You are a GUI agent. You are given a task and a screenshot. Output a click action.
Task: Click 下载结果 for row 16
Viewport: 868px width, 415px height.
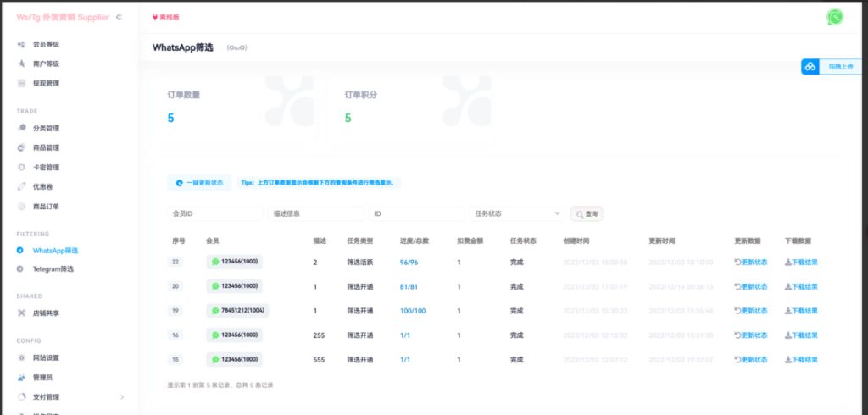tap(802, 335)
